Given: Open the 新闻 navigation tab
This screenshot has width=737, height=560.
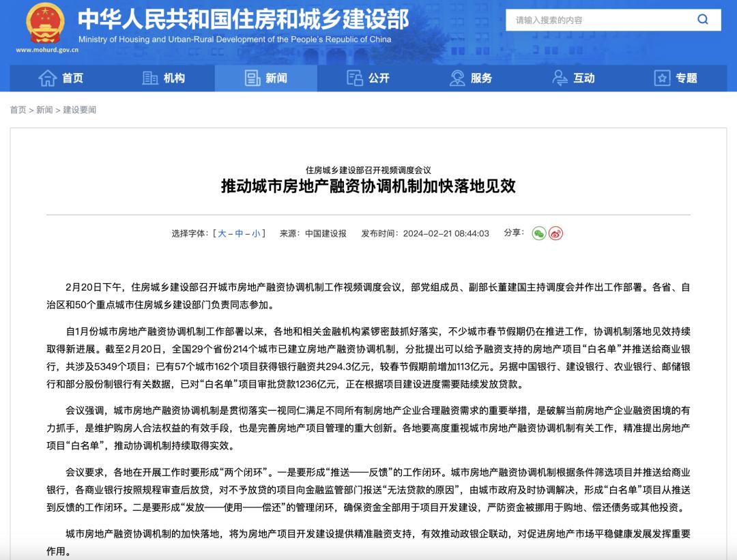Looking at the screenshot, I should click(x=266, y=78).
